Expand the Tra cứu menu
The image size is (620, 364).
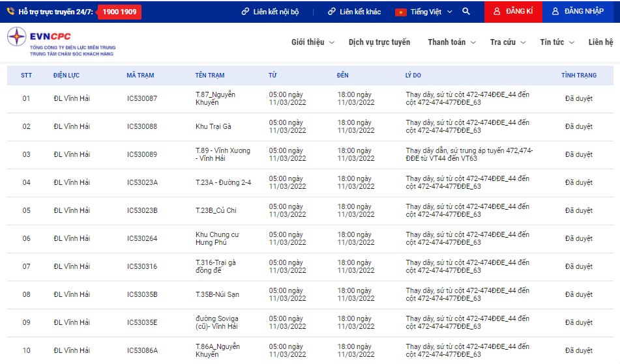pyautogui.click(x=507, y=42)
